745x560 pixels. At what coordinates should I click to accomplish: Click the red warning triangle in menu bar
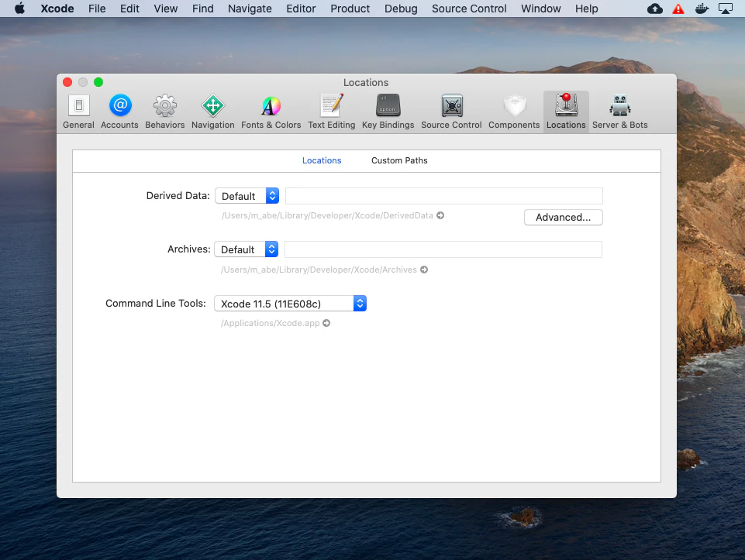tap(678, 9)
